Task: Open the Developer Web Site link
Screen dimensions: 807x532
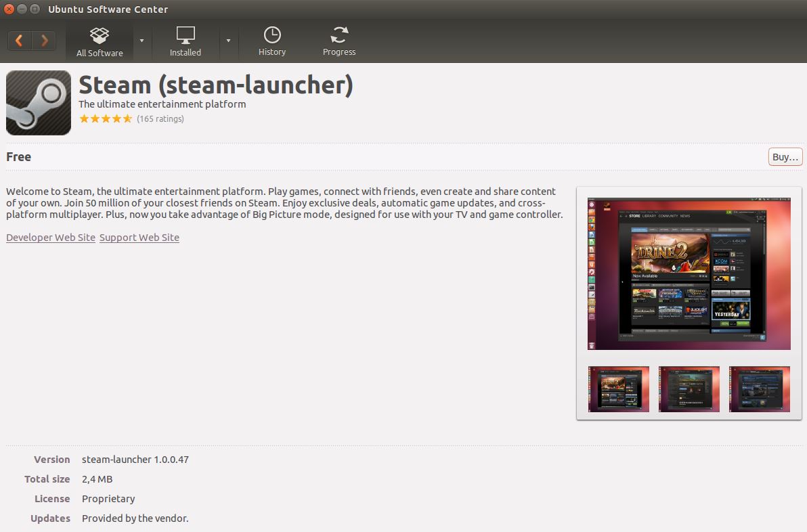Action: tap(50, 237)
